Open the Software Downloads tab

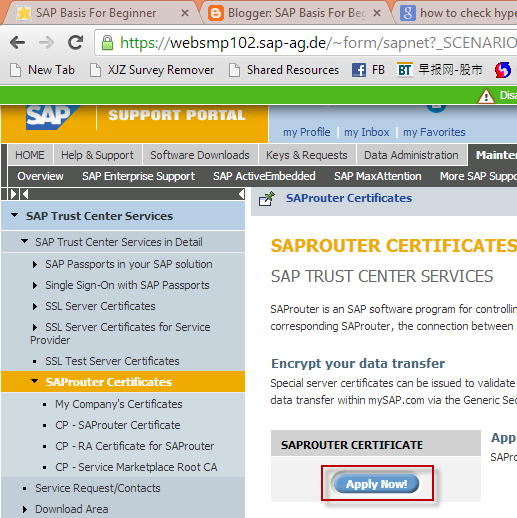pos(200,155)
